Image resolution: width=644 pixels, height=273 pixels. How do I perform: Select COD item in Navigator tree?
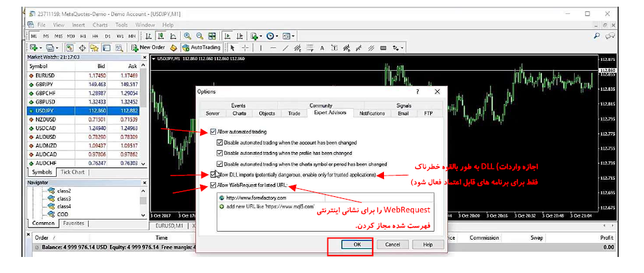coord(63,214)
